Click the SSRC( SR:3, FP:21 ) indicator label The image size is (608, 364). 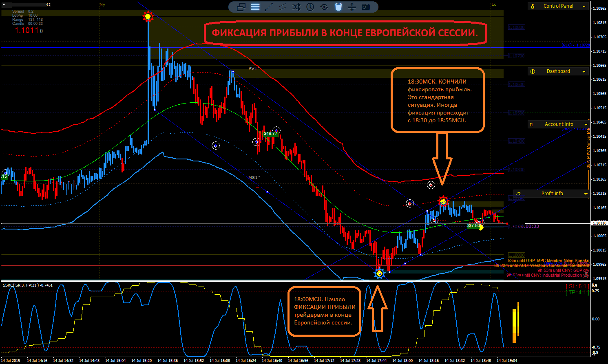click(28, 285)
